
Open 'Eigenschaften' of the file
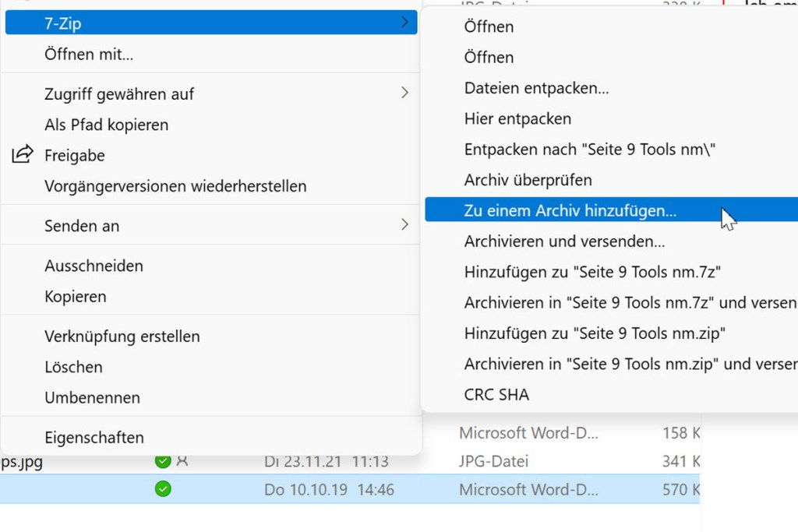94,438
